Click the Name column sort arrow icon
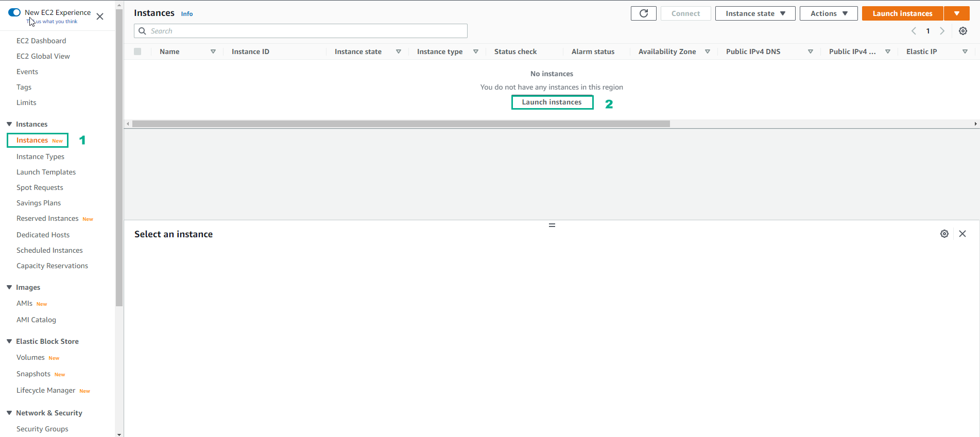The height and width of the screenshot is (437, 980). click(x=213, y=51)
